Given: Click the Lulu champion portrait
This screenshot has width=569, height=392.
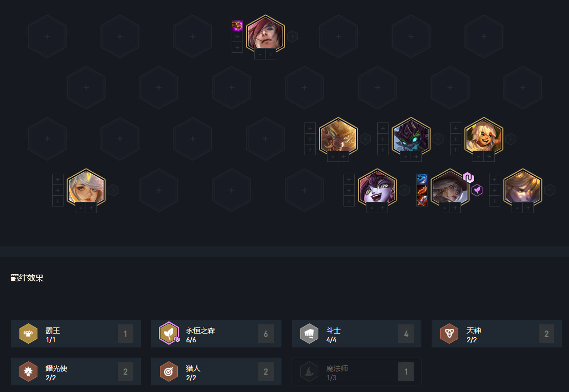Looking at the screenshot, I should click(377, 188).
